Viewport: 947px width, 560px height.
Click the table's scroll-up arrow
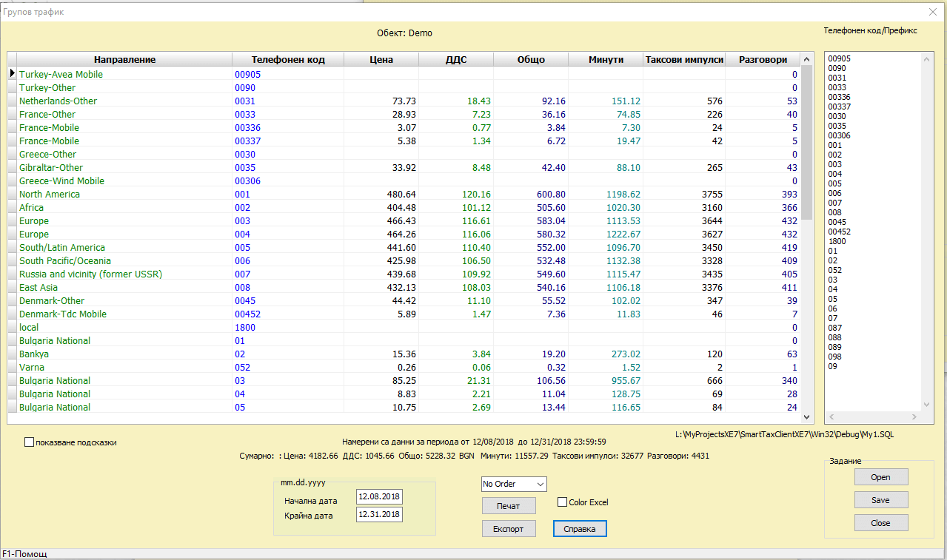(x=807, y=58)
